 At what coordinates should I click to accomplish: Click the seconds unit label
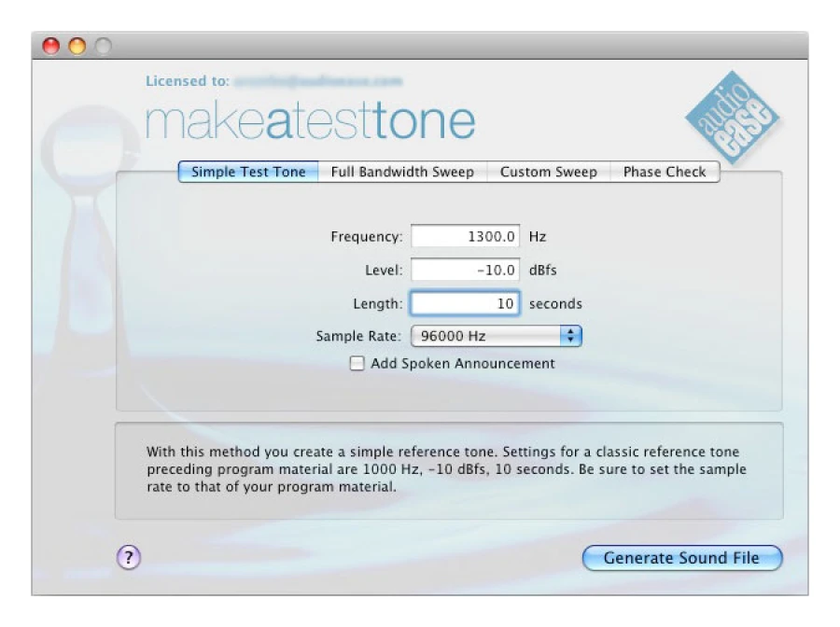(555, 304)
